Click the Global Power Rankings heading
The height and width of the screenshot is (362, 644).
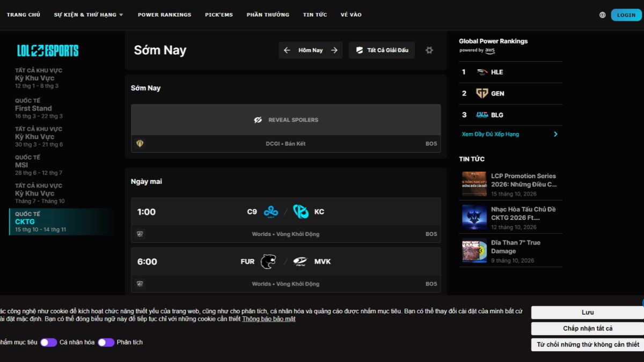(x=493, y=41)
